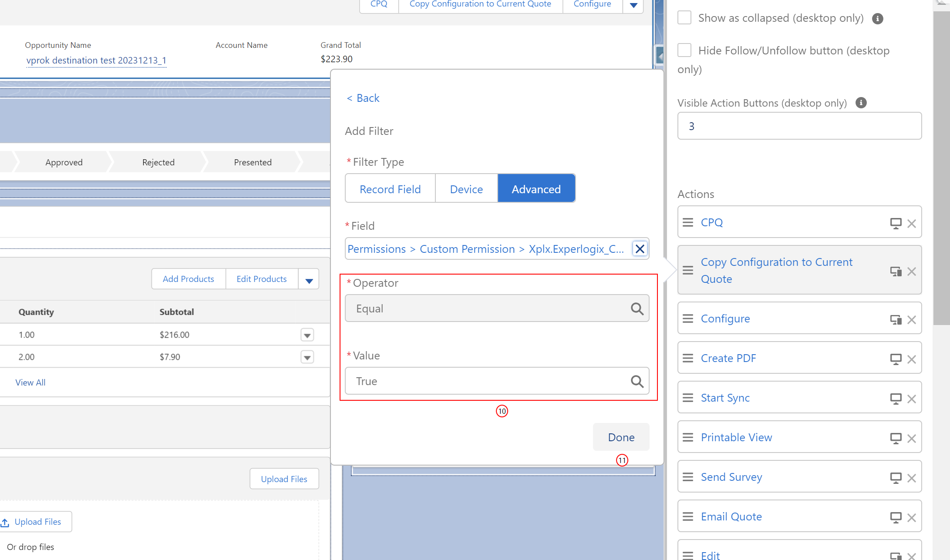Screen dimensions: 950x560
Task: Click the drag handle of Email Quote action
Action: (x=688, y=516)
